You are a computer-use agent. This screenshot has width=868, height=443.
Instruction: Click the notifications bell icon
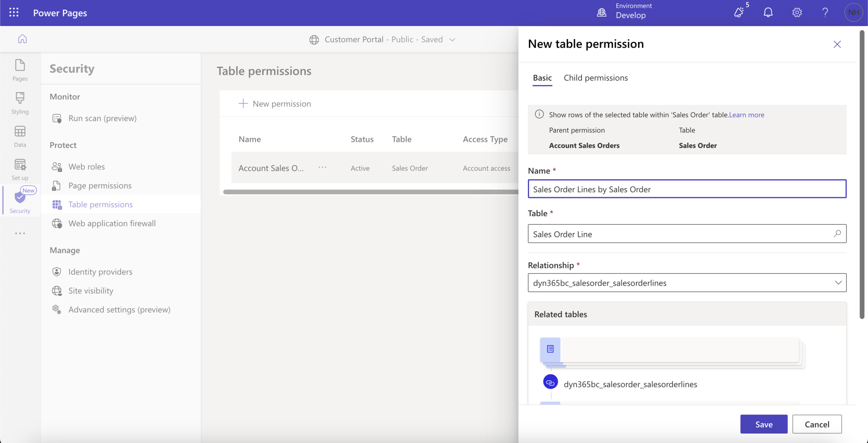pyautogui.click(x=768, y=13)
